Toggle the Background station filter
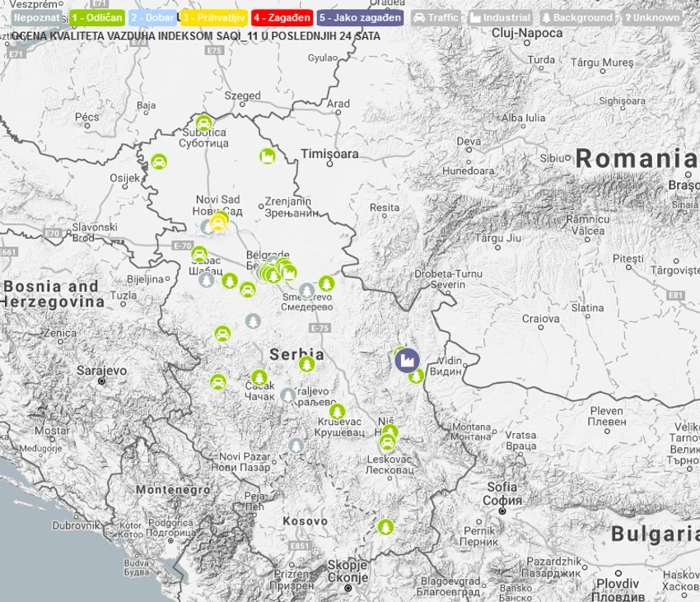The image size is (700, 602). click(576, 18)
